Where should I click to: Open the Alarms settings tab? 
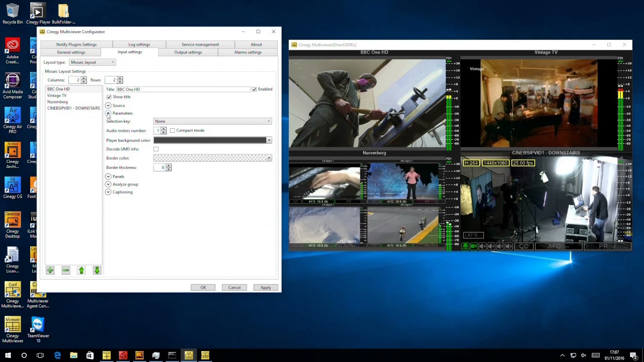[248, 52]
